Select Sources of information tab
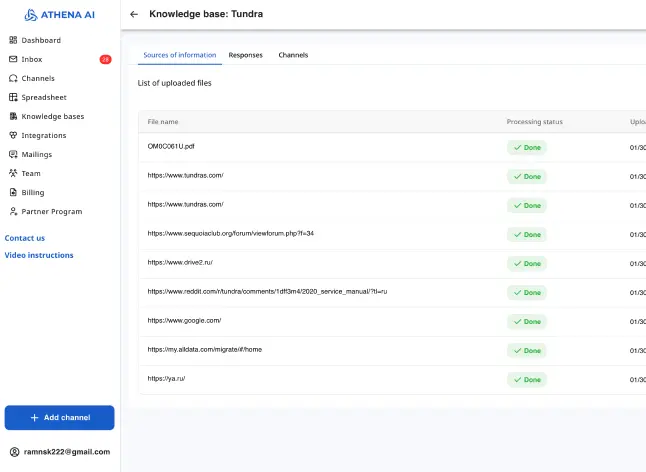This screenshot has width=646, height=472. (x=180, y=55)
